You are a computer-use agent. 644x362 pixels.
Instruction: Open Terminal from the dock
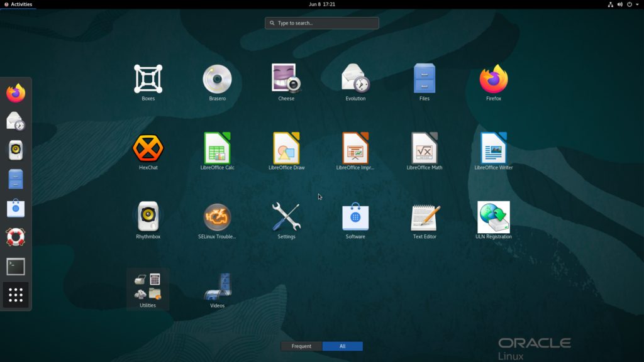(16, 266)
